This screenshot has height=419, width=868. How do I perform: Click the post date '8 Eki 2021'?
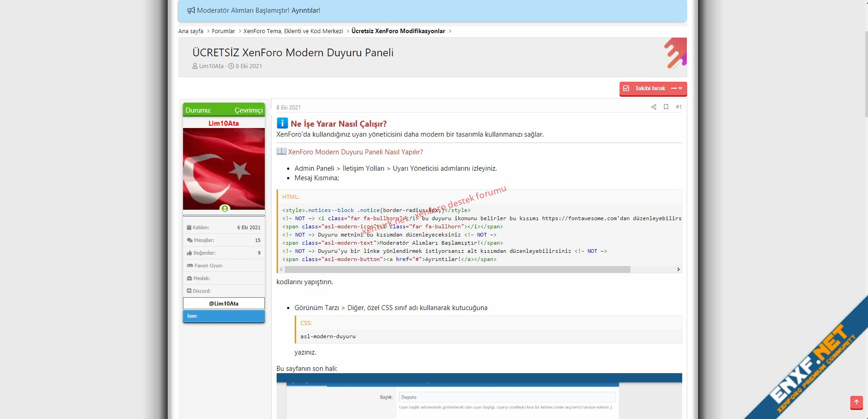[x=288, y=108]
